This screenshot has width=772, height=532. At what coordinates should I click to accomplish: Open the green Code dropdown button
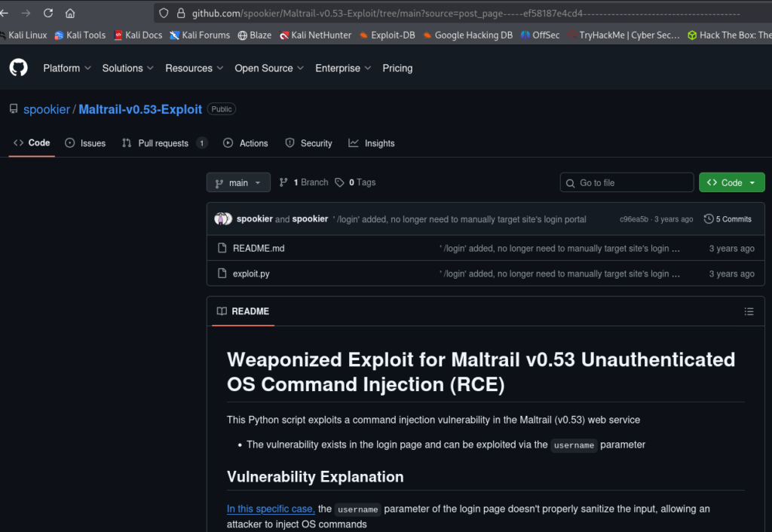[x=731, y=183]
